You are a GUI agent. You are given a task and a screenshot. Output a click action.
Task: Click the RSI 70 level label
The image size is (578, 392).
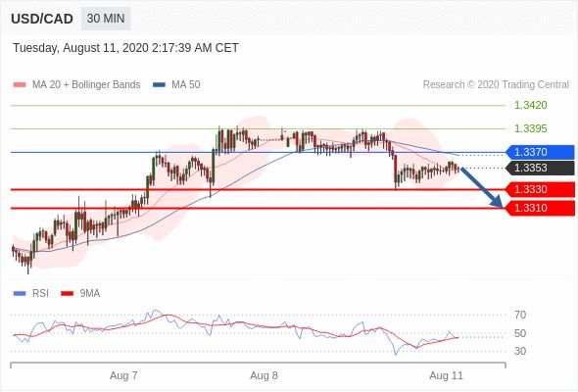click(520, 315)
